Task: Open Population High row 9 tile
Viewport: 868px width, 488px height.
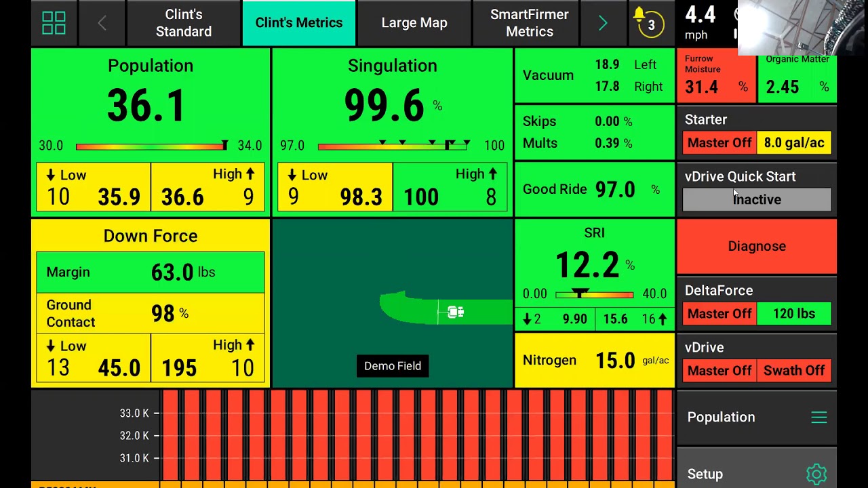Action: point(208,187)
